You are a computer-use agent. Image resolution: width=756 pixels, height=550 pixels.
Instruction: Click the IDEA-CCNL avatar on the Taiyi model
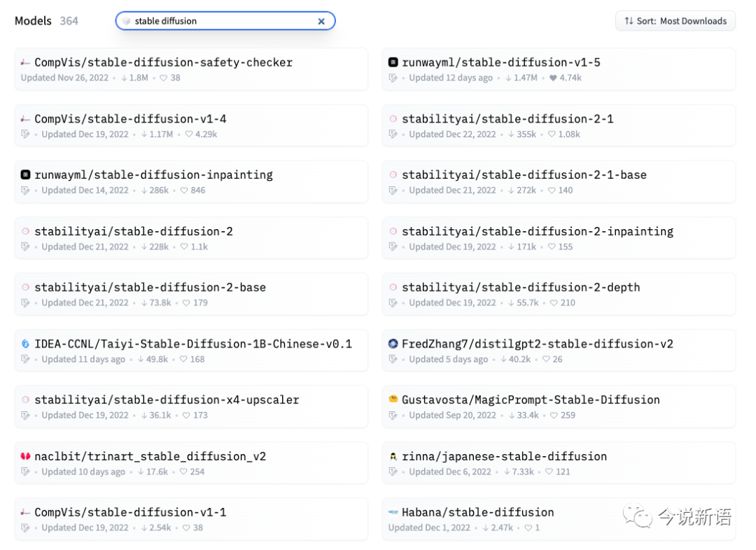(26, 343)
